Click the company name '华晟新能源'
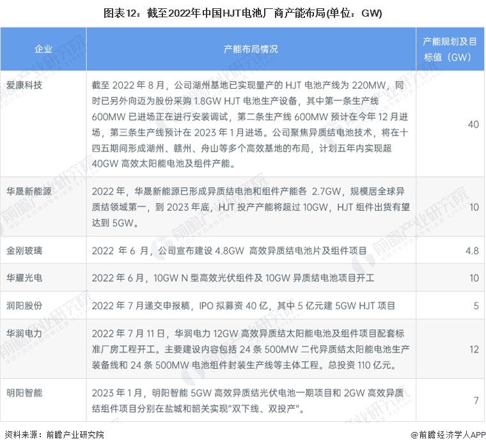 point(29,191)
